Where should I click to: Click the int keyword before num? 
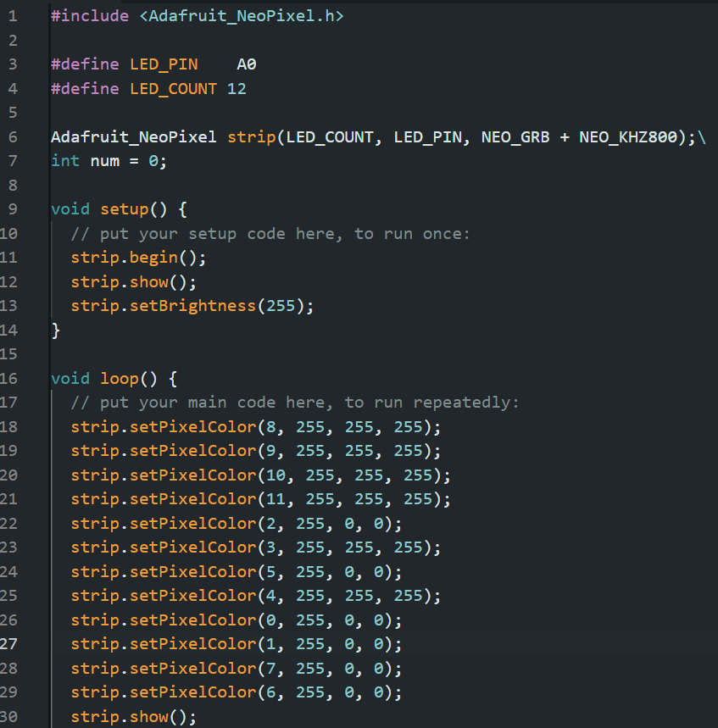(x=65, y=161)
